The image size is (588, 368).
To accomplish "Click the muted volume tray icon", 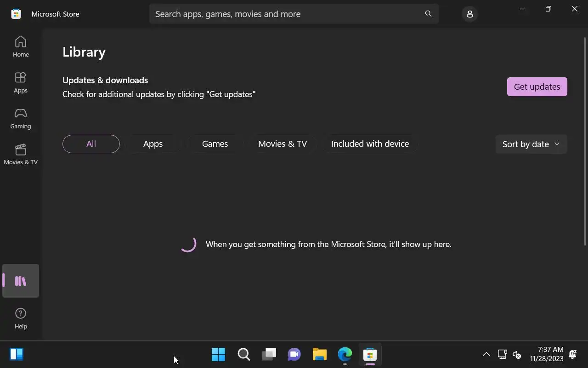I will [517, 354].
